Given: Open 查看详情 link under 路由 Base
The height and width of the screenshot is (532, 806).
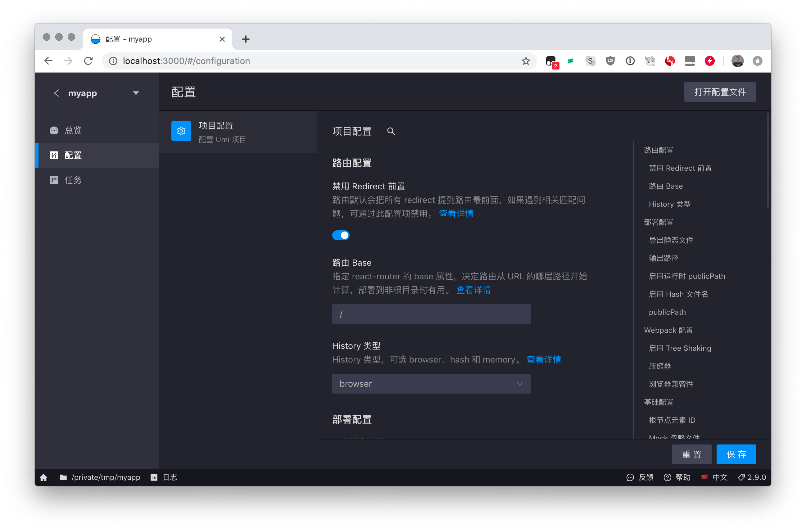Looking at the screenshot, I should [x=473, y=290].
